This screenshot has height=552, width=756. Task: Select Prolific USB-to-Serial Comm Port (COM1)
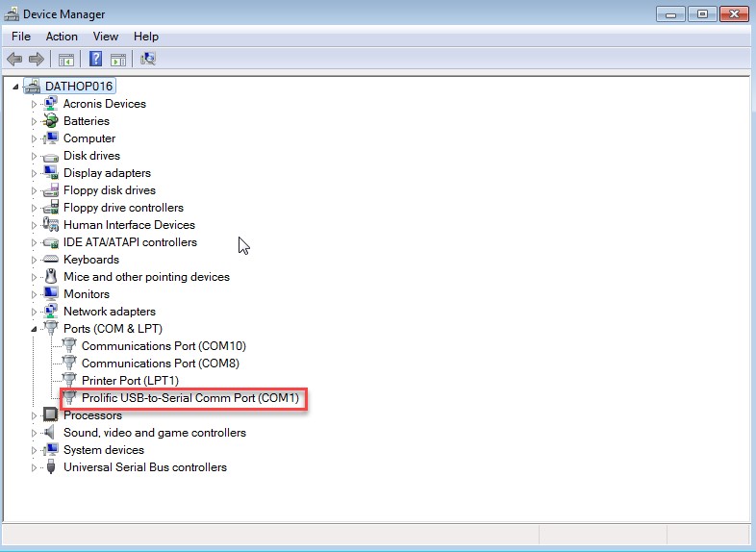190,398
